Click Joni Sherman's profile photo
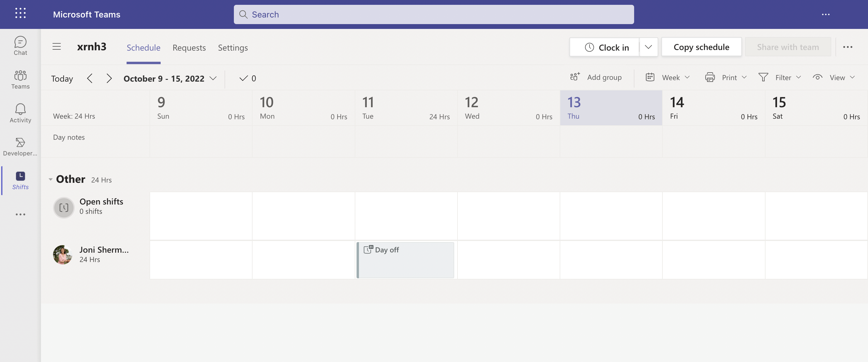Viewport: 868px width, 362px height. coord(63,254)
